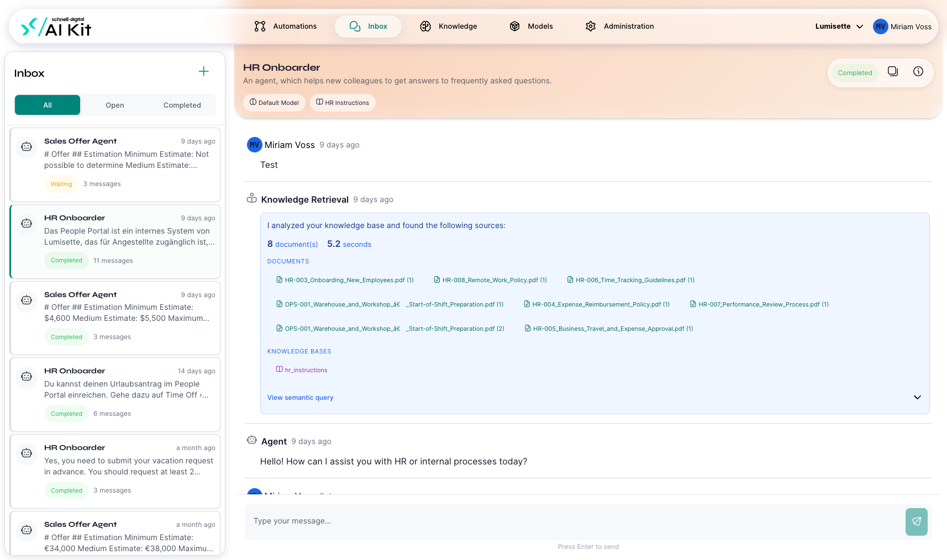The image size is (947, 560).
Task: Focus the Type your message input field
Action: 574,521
